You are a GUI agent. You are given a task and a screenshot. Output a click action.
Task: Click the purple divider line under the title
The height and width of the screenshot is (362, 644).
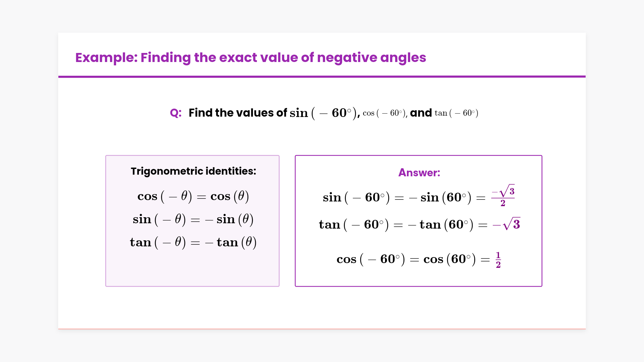pyautogui.click(x=322, y=76)
